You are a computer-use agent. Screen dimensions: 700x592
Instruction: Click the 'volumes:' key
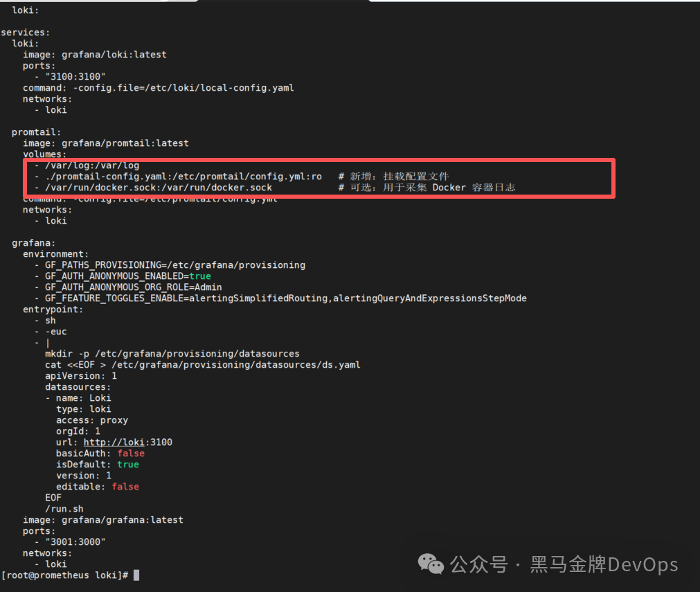(44, 154)
